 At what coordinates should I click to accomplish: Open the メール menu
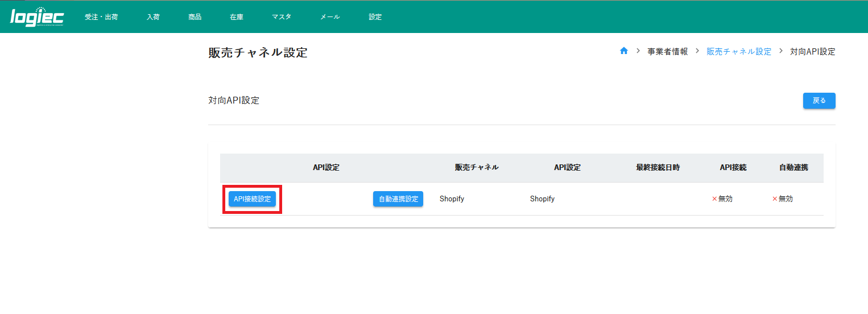[330, 17]
